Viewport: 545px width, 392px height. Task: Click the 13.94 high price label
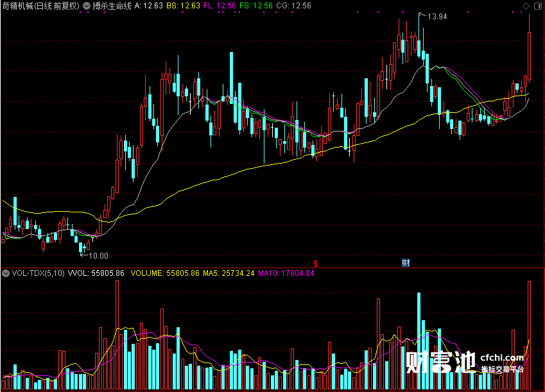click(x=437, y=17)
